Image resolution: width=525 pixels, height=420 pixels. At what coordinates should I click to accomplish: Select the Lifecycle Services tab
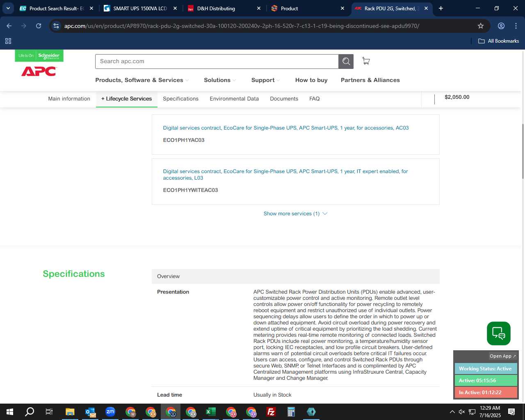coord(126,99)
